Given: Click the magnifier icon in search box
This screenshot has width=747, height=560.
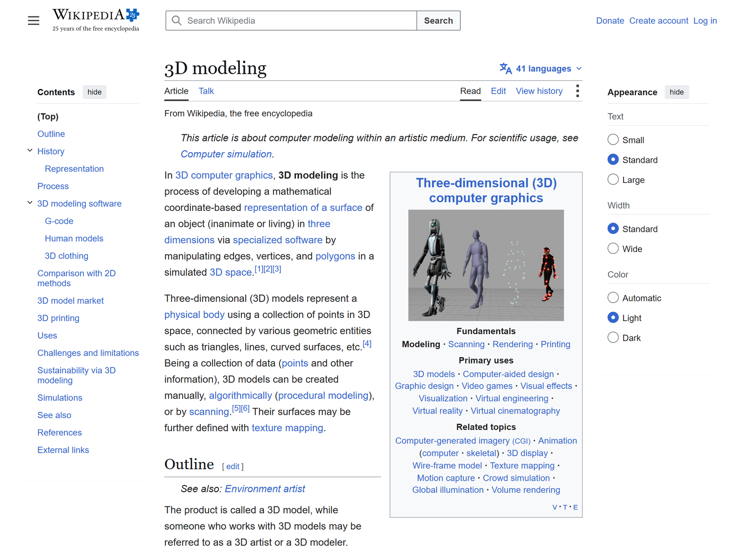Looking at the screenshot, I should [176, 21].
